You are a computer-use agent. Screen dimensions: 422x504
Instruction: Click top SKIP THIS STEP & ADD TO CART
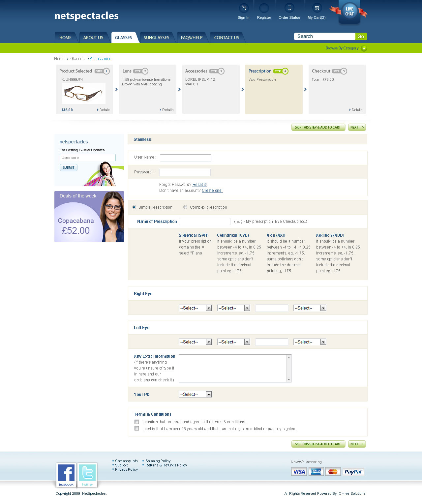pyautogui.click(x=318, y=127)
